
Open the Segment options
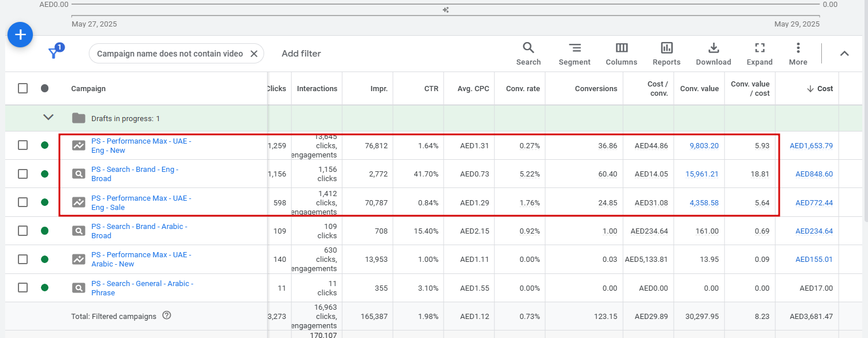pyautogui.click(x=574, y=54)
